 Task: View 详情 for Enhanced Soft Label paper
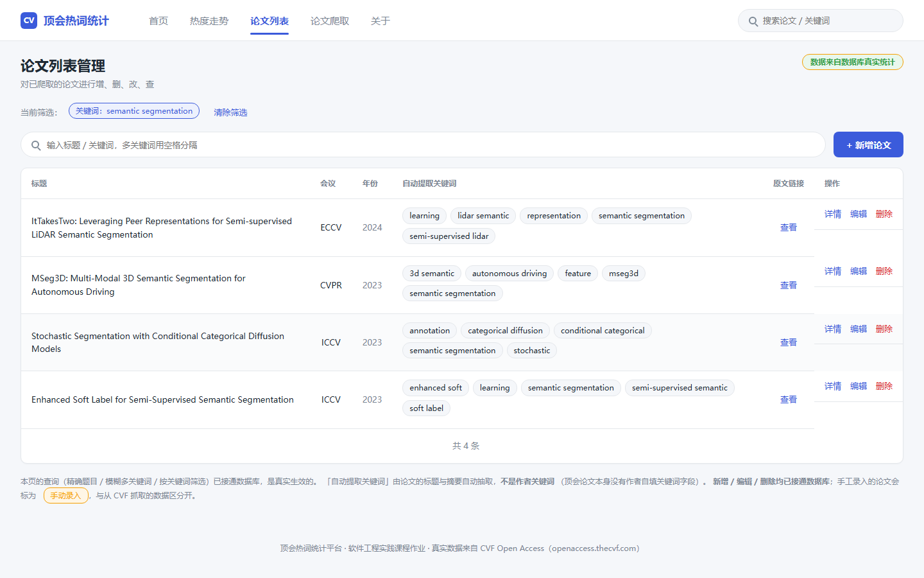coord(833,386)
